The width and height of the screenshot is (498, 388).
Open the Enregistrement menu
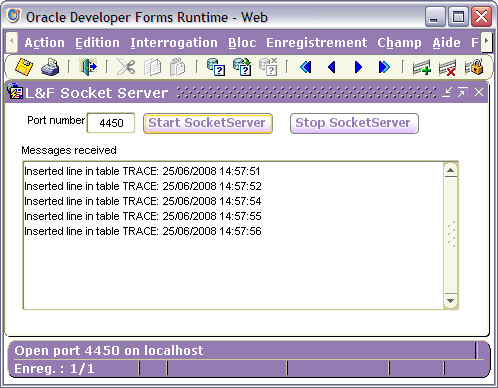[317, 43]
